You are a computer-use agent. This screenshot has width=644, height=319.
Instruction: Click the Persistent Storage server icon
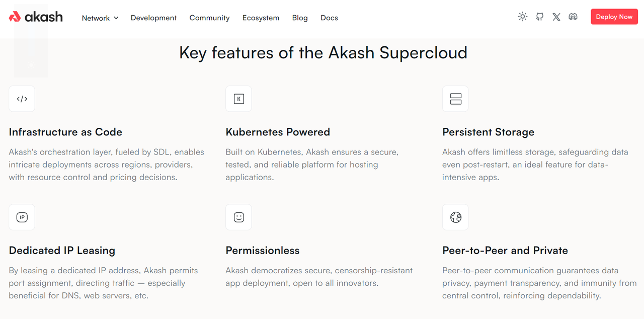point(456,99)
